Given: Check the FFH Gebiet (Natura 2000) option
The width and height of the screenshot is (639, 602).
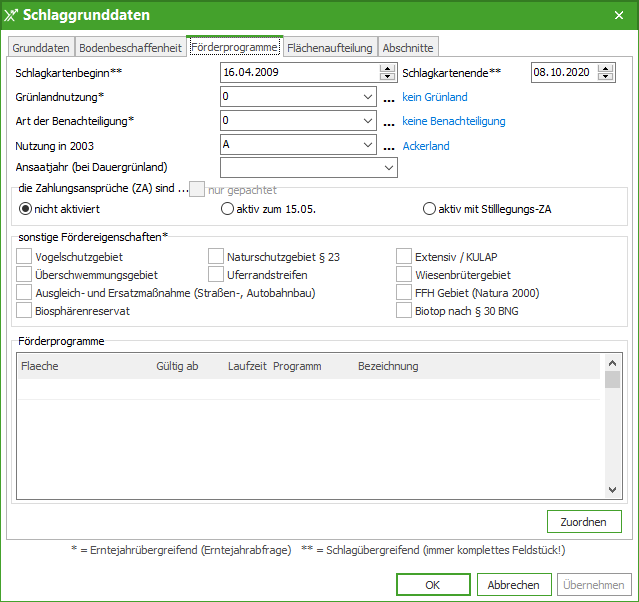Looking at the screenshot, I should (x=405, y=293).
